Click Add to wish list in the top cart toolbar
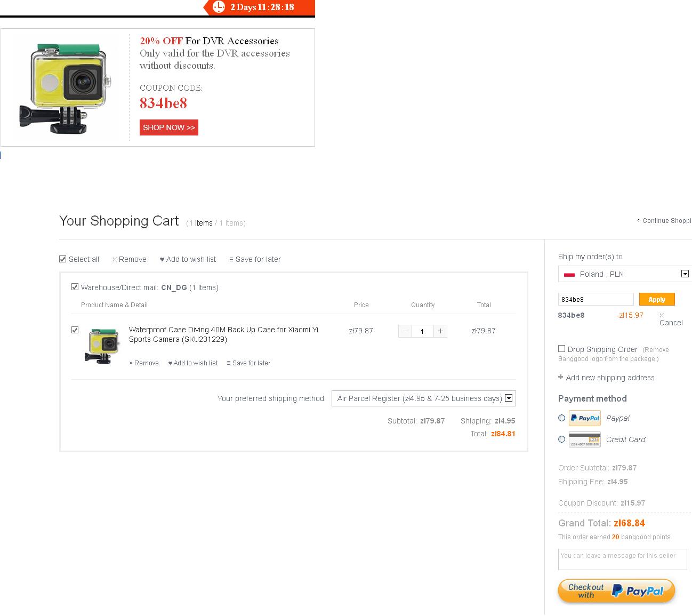 (x=188, y=259)
